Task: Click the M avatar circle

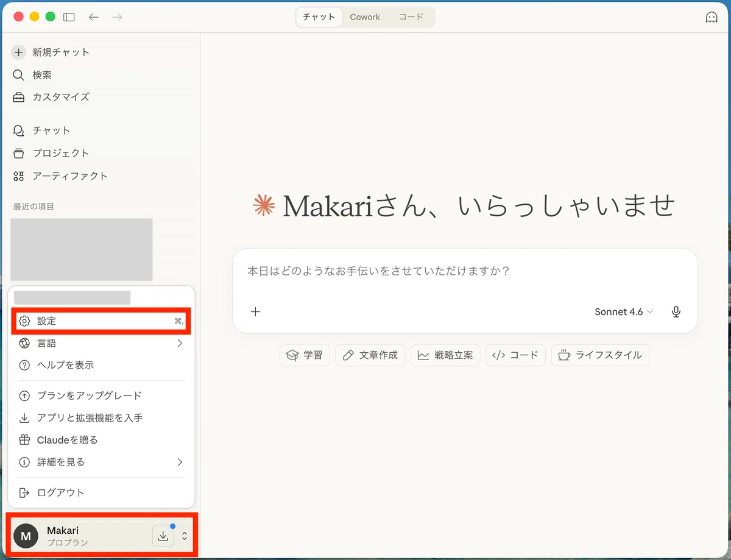Action: (26, 536)
